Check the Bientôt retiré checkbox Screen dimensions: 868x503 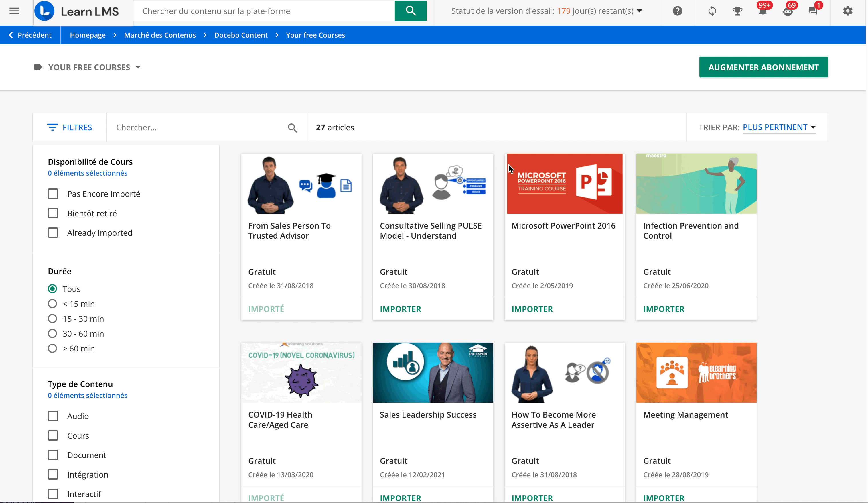(x=53, y=213)
